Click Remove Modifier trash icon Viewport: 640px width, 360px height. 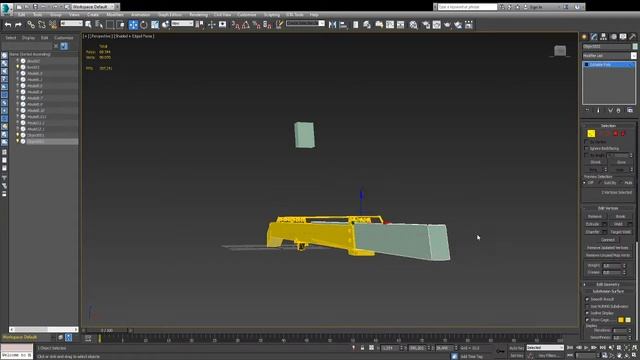(x=618, y=110)
